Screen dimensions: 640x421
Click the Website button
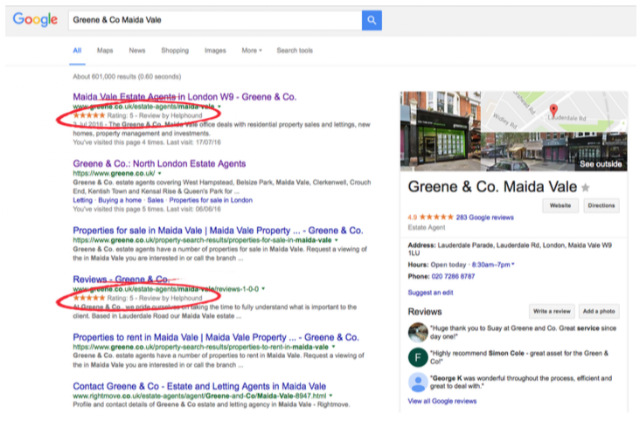[560, 205]
